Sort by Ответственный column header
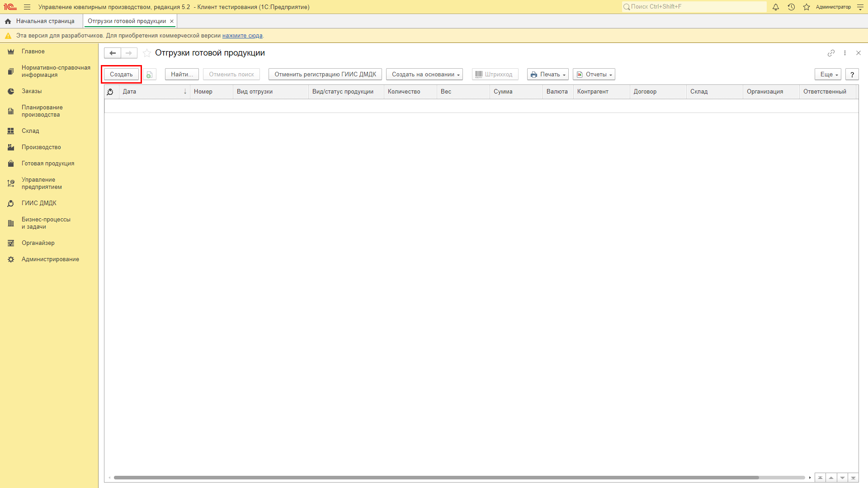868x488 pixels. pyautogui.click(x=828, y=92)
